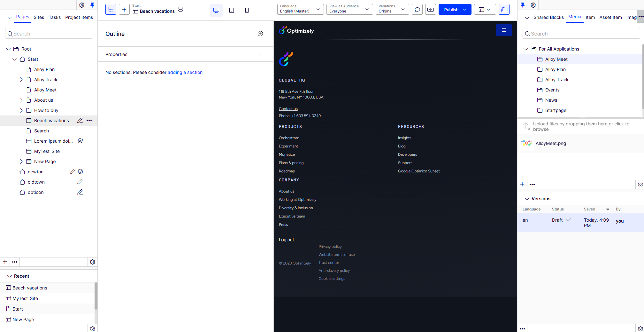Open the Language English (Master) dropdown

(x=300, y=9)
